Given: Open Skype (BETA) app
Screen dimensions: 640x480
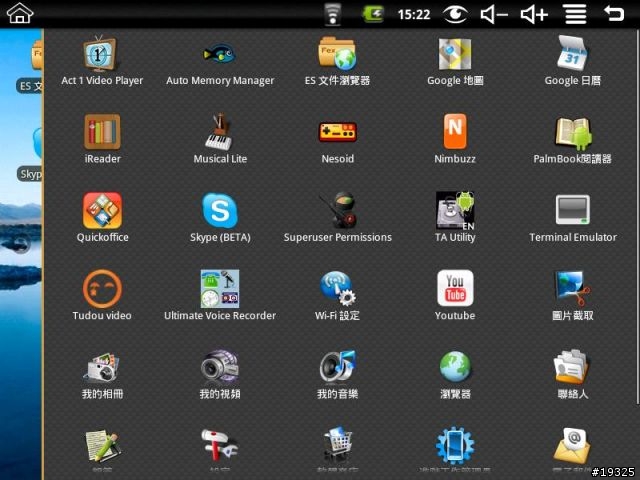Looking at the screenshot, I should click(220, 217).
